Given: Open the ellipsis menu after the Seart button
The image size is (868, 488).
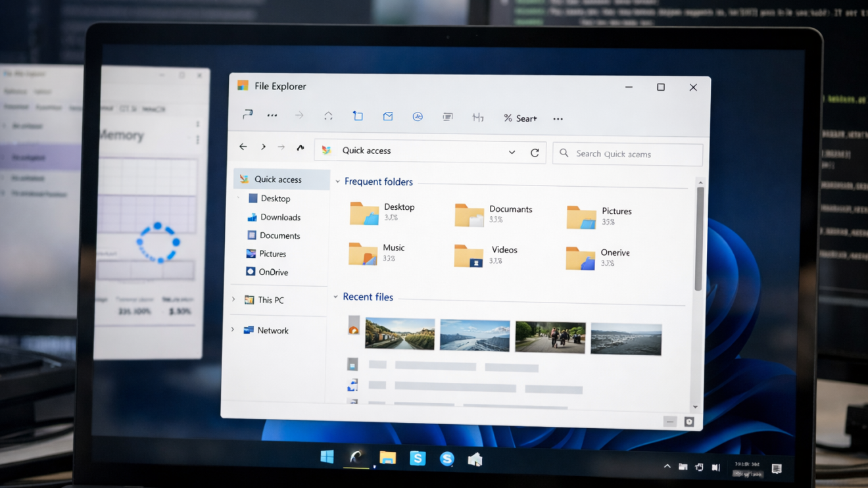Looking at the screenshot, I should pyautogui.click(x=558, y=119).
